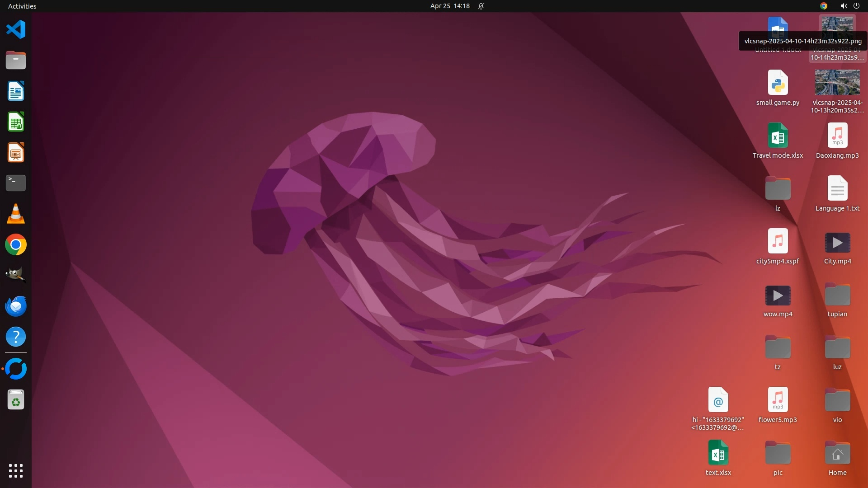This screenshot has width=868, height=488.
Task: Click the power icon in top bar
Action: pos(856,6)
